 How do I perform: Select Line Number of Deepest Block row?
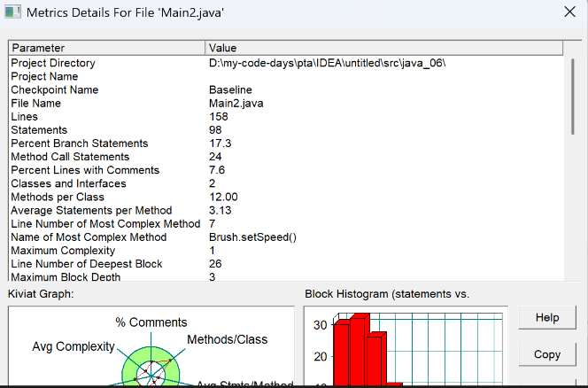tap(286, 264)
